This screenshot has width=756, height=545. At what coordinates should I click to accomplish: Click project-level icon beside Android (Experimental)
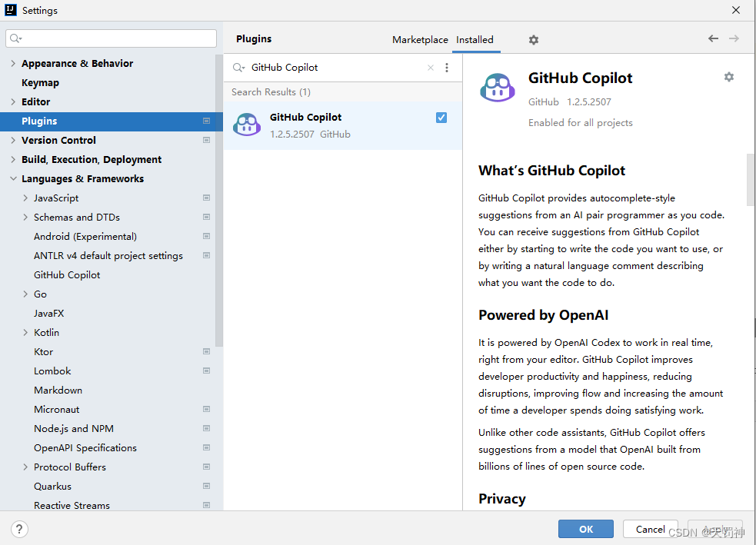[206, 236]
